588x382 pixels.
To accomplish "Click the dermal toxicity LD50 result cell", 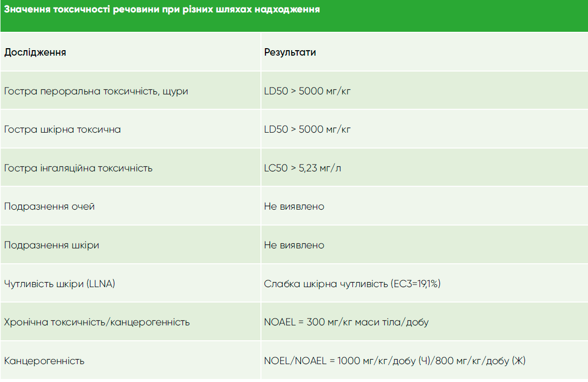I will coord(308,130).
